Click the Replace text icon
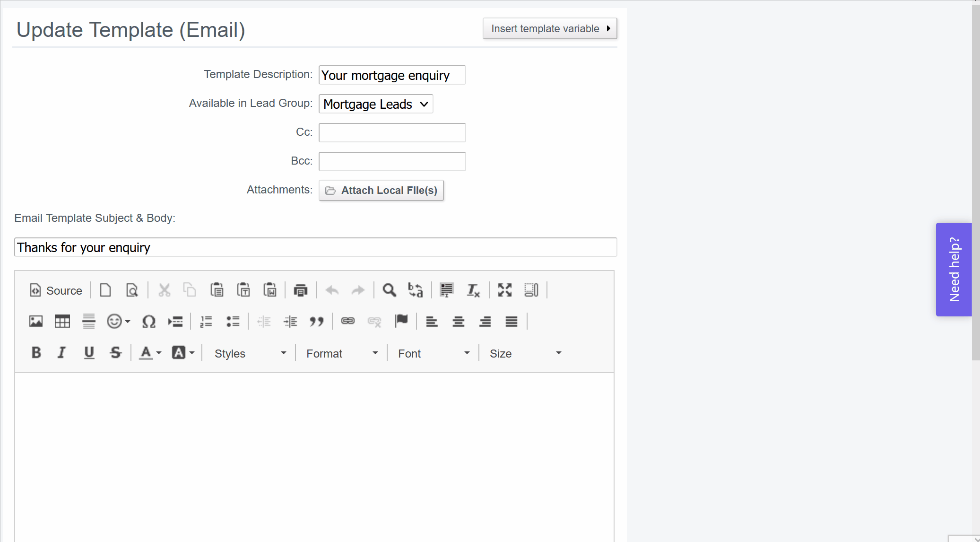 click(416, 290)
